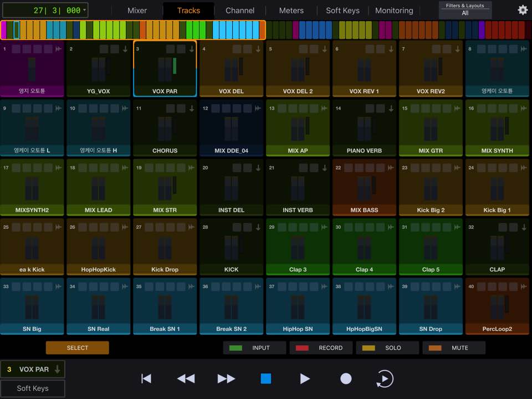Click the fast forward transport button

point(226,378)
